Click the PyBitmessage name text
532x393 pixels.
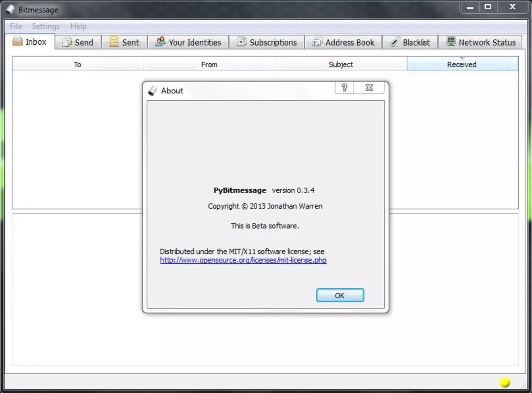tap(240, 190)
